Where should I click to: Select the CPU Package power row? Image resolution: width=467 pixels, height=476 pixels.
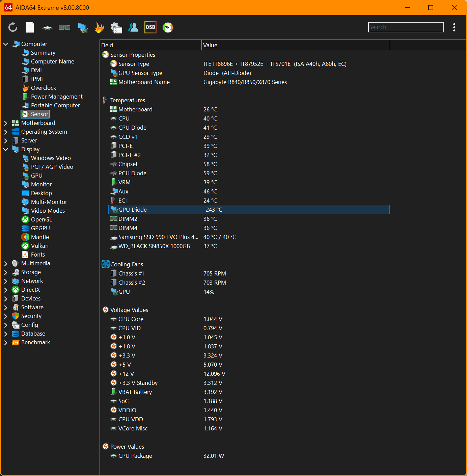coord(135,456)
